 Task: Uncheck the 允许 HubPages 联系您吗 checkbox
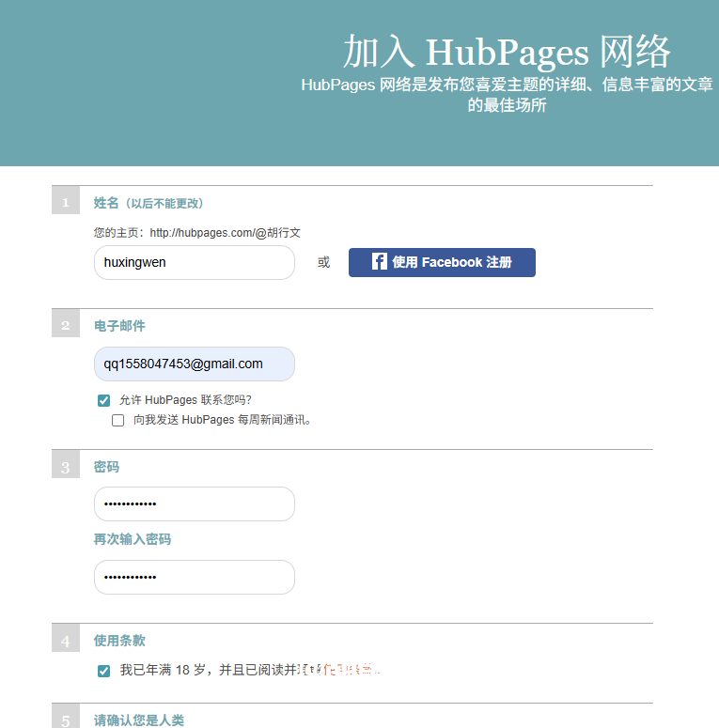click(103, 400)
